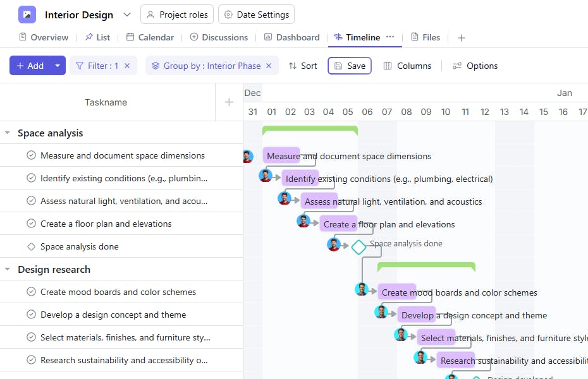Open the Filter : 1 menu
Screen dimensions: 588x379
(97, 66)
